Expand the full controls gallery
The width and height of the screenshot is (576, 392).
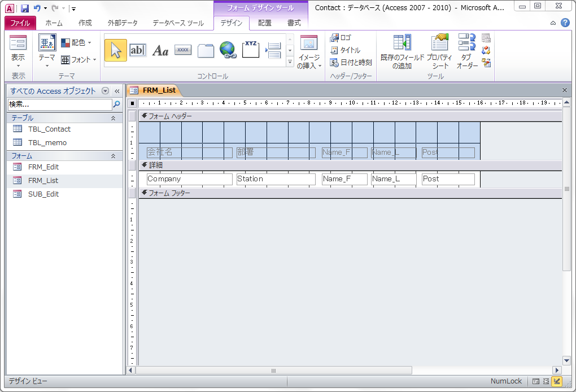point(290,63)
